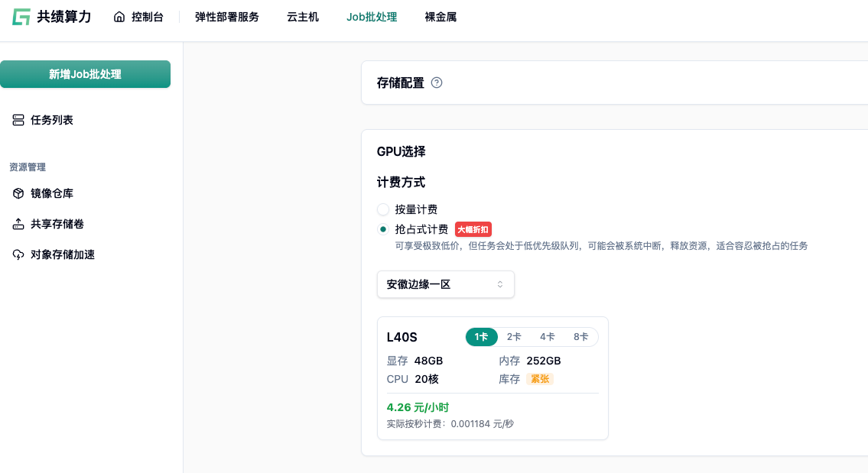The height and width of the screenshot is (473, 868).
Task: Click the 任务列表 server icon
Action: pos(18,120)
